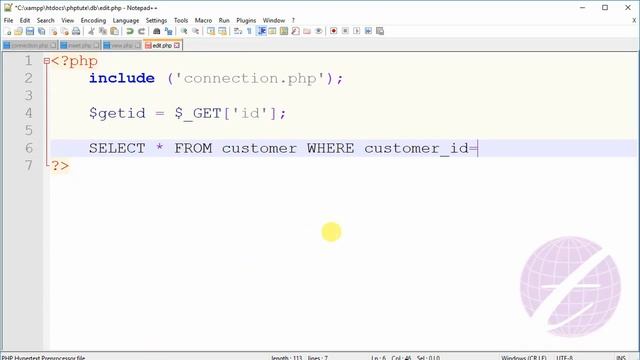Click the Close document toolbar icon

click(x=53, y=31)
